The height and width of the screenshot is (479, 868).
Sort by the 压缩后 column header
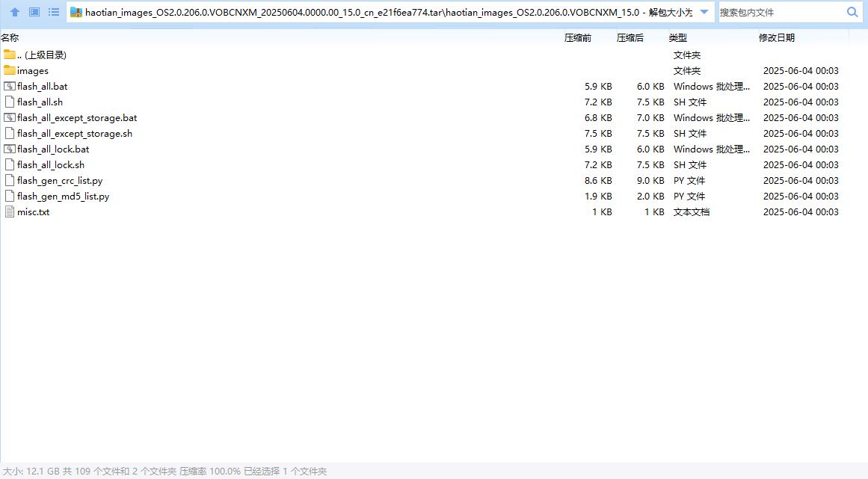point(630,37)
